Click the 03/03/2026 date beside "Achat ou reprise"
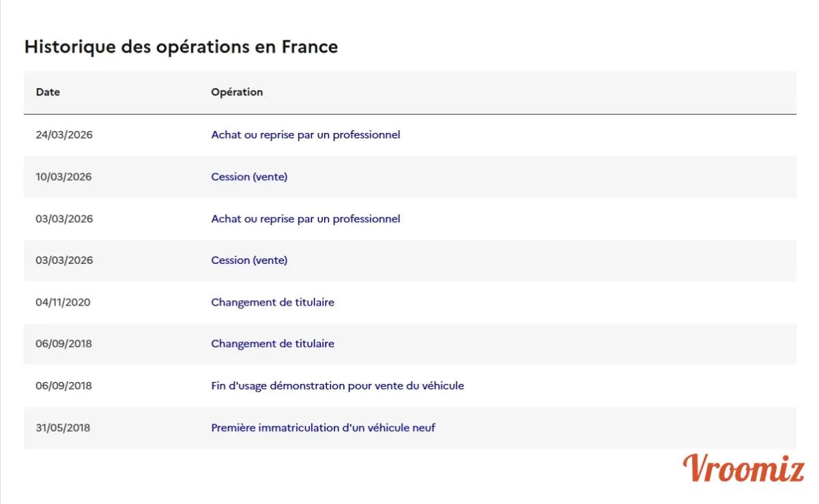This screenshot has width=819, height=504. (64, 219)
